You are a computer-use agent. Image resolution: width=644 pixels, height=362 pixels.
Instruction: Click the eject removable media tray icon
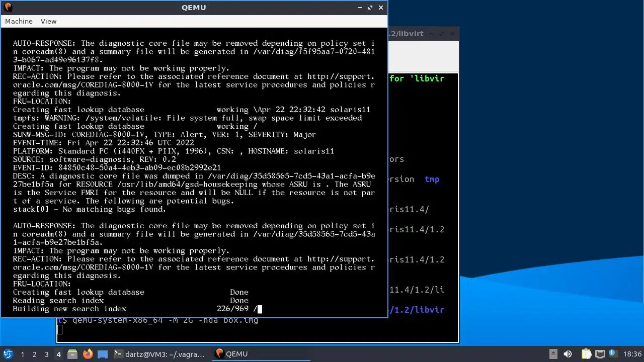click(x=553, y=354)
